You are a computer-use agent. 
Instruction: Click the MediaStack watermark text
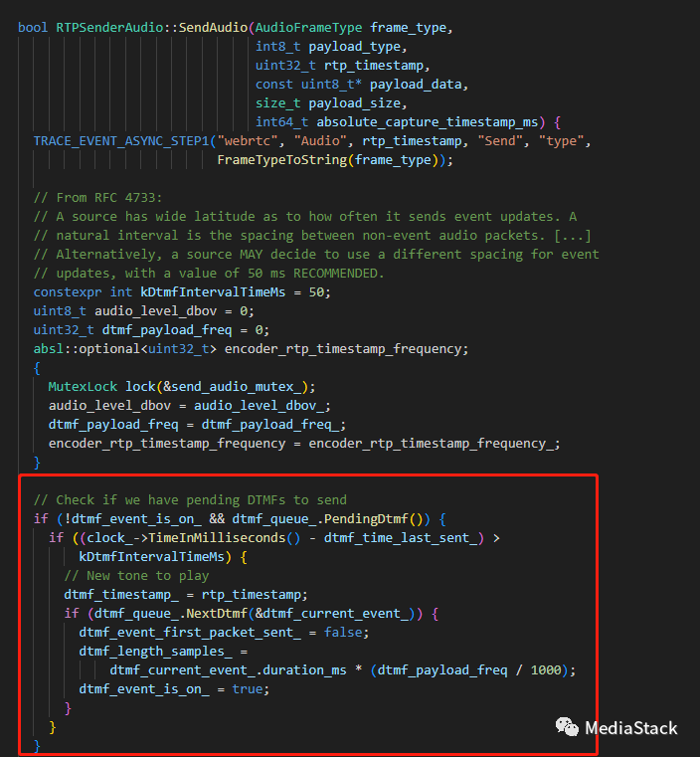click(x=630, y=728)
